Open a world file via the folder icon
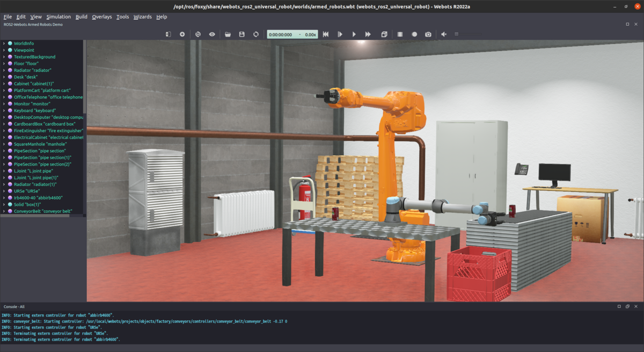The width and height of the screenshot is (644, 352). click(226, 34)
